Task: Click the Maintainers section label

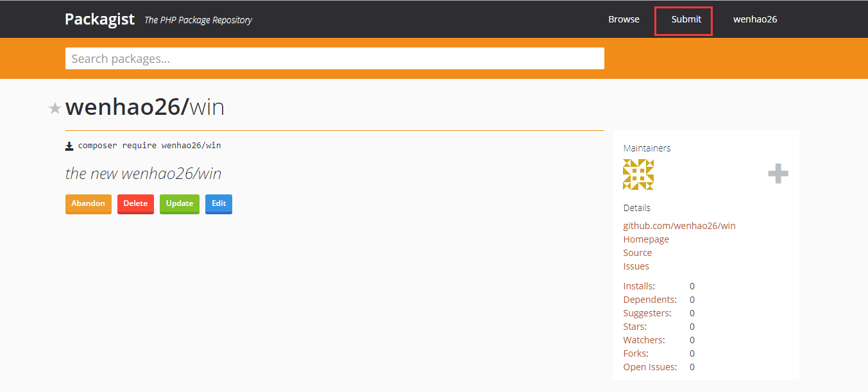Action: (x=647, y=148)
